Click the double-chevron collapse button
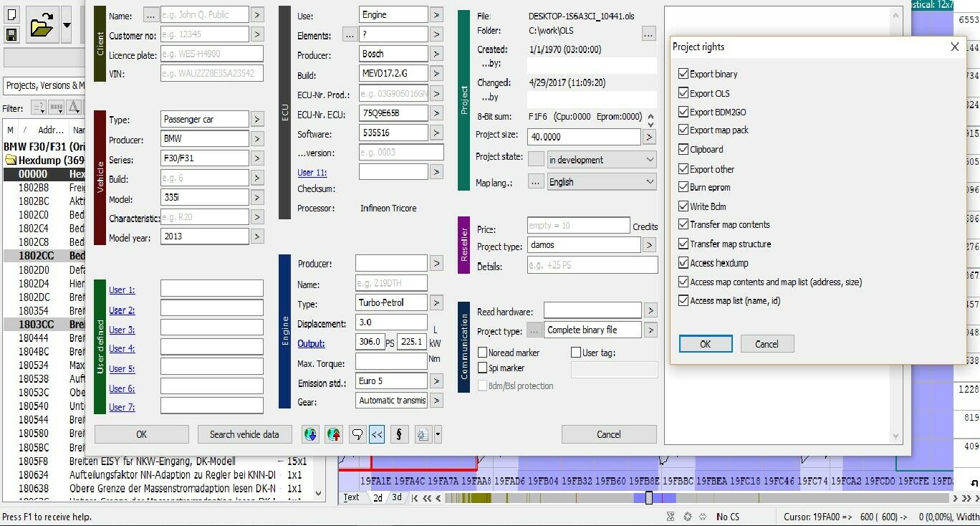The image size is (980, 526). coord(378,434)
